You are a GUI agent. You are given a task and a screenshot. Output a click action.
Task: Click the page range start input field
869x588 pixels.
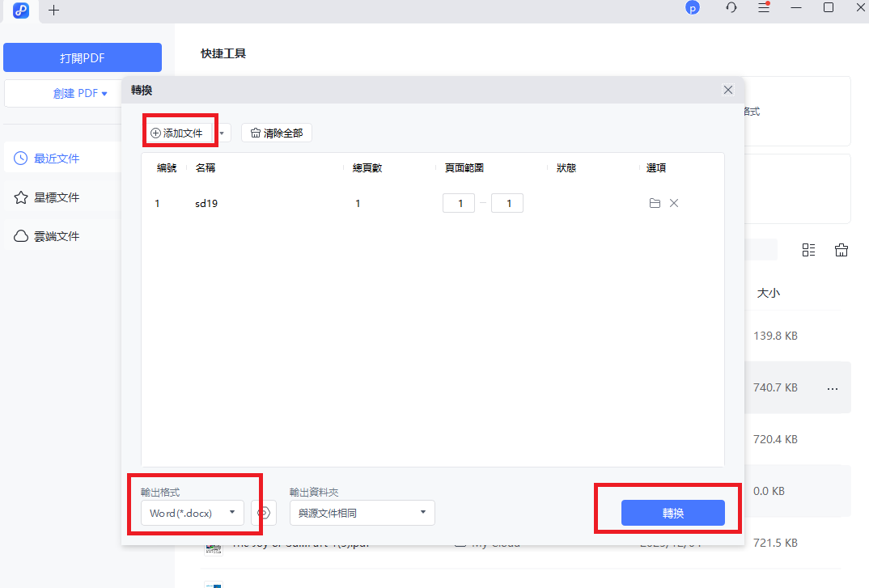coord(459,203)
